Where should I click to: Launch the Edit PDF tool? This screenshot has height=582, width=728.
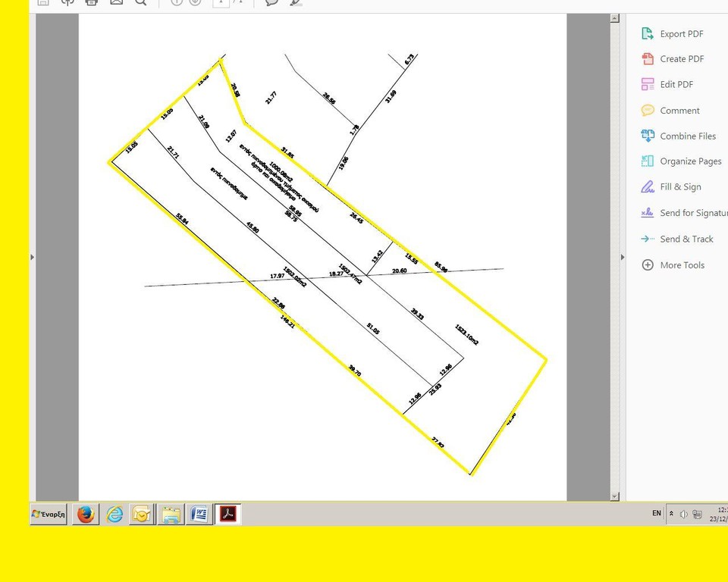pos(667,84)
